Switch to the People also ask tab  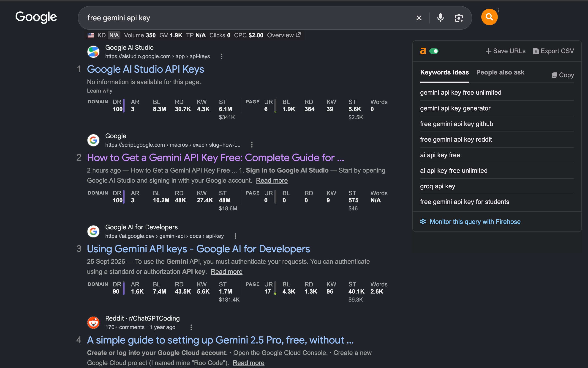(x=500, y=73)
